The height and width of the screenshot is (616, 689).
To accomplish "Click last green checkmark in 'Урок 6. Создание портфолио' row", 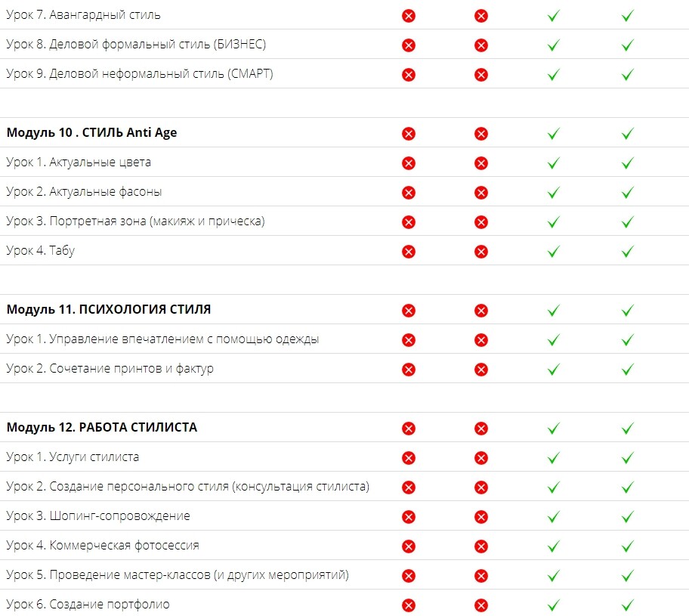I will point(628,605).
